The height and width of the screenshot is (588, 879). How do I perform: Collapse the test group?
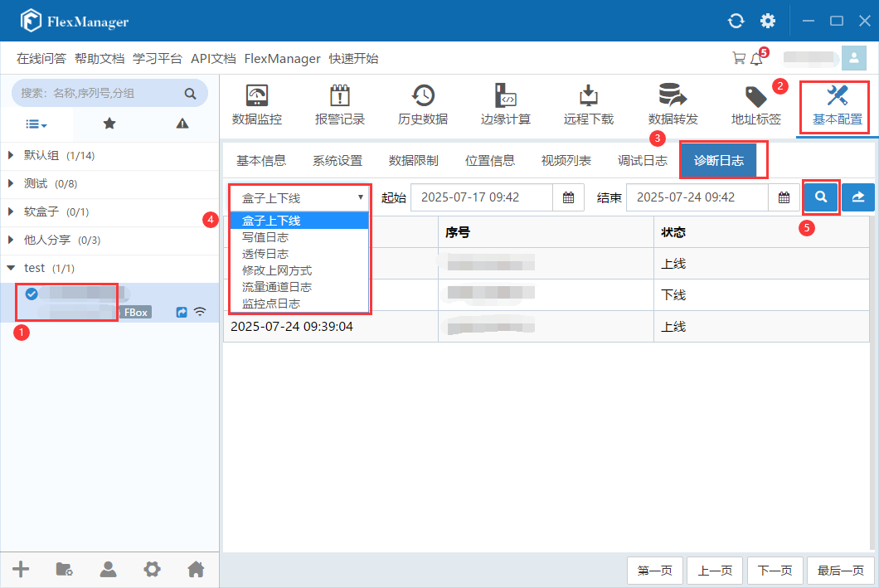(12, 269)
